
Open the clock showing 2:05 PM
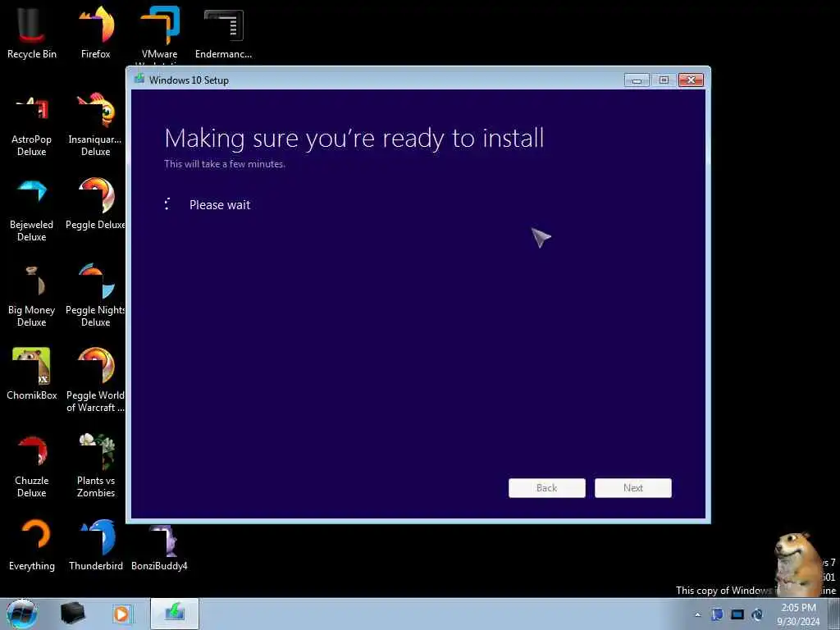[x=798, y=614]
